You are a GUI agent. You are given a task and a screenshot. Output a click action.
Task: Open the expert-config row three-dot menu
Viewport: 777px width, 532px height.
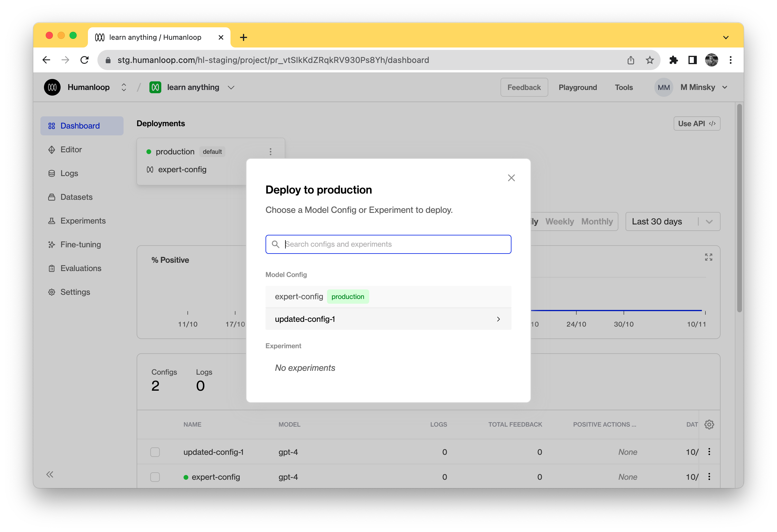tap(709, 476)
